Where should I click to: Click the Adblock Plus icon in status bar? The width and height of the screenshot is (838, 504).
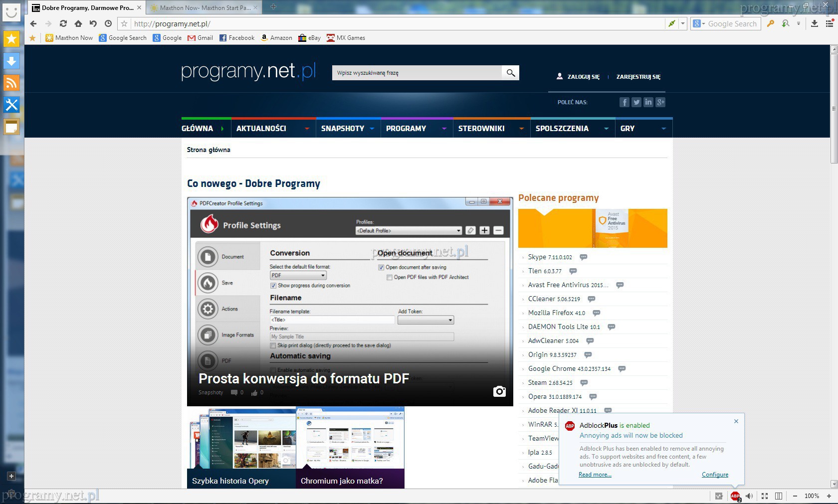pos(735,496)
